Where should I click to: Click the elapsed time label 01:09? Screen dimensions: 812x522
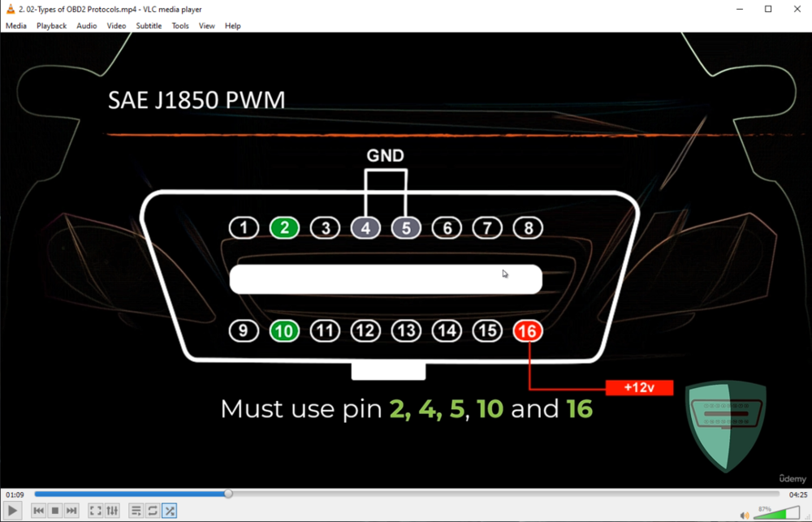15,494
